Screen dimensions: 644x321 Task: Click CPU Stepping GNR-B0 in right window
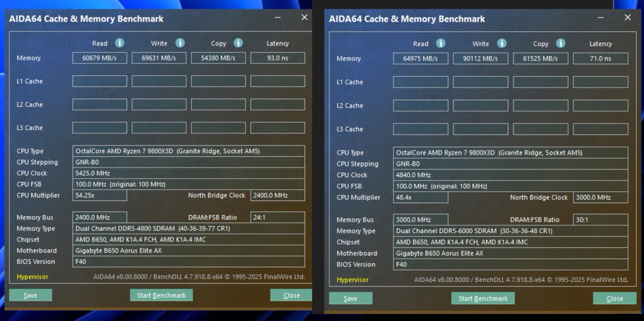click(510, 164)
